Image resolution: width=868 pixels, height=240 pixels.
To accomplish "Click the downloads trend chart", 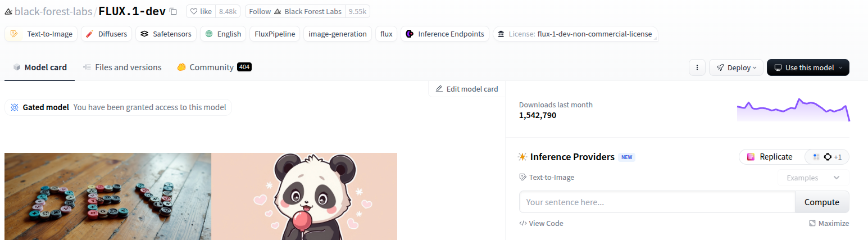I will [x=793, y=110].
